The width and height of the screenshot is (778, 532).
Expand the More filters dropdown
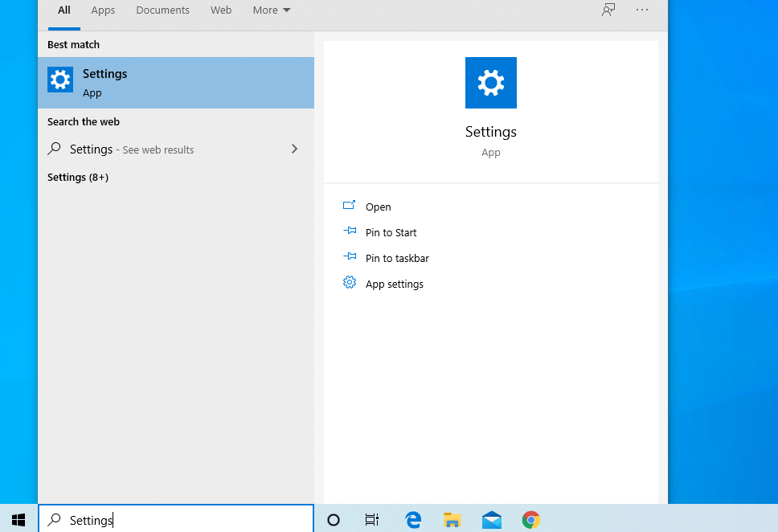(272, 10)
